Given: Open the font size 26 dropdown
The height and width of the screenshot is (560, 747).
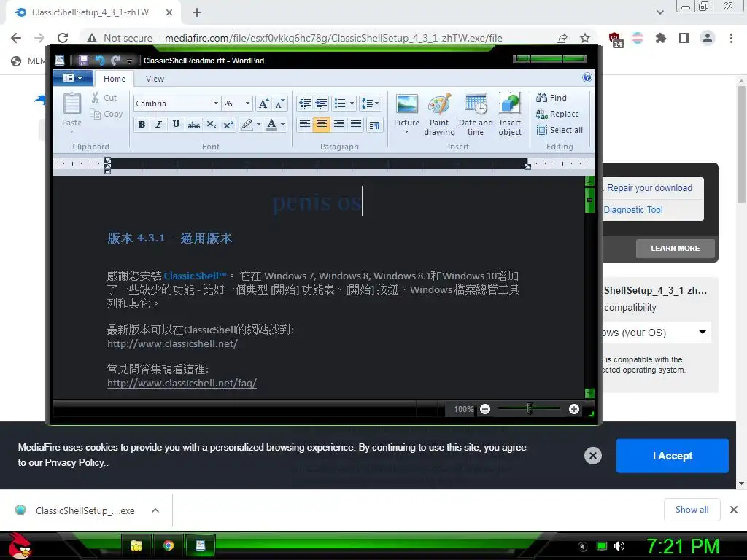Looking at the screenshot, I should pos(247,104).
